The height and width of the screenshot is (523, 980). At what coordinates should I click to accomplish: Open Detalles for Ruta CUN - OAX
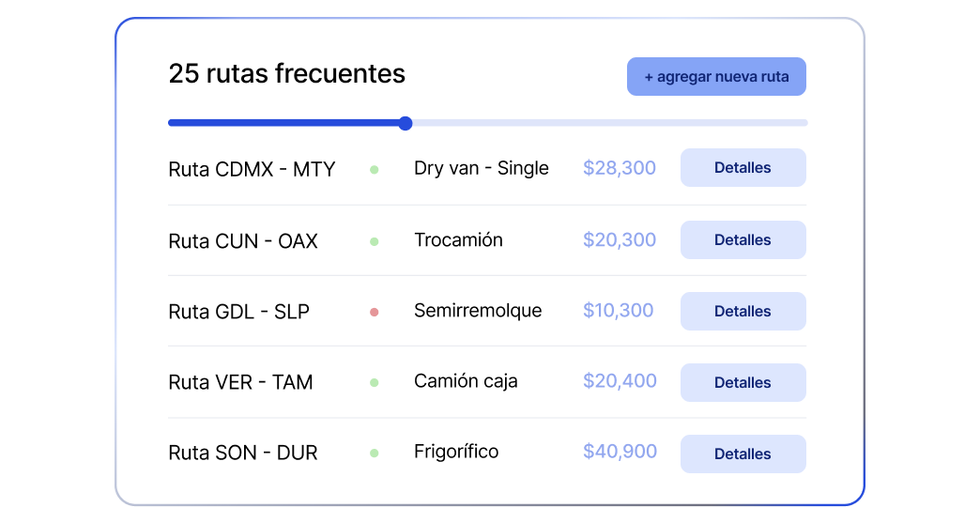[x=743, y=240]
